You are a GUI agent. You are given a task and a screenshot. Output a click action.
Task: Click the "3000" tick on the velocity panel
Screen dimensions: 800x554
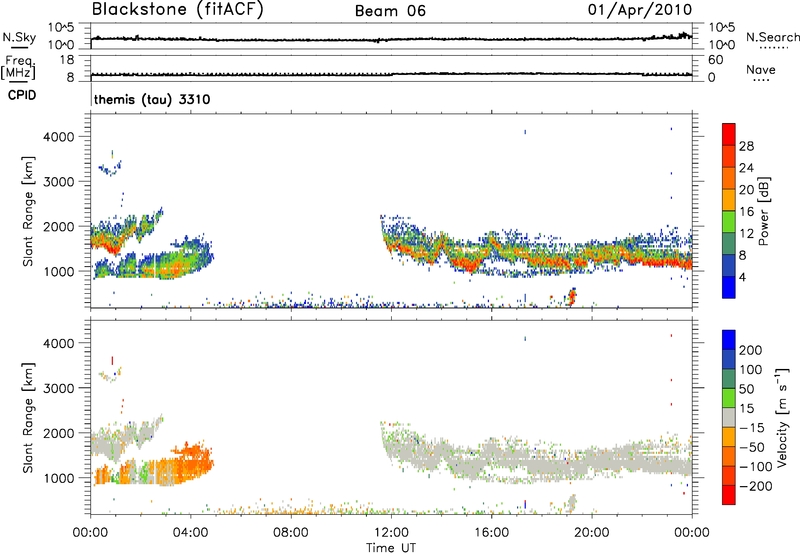[59, 388]
